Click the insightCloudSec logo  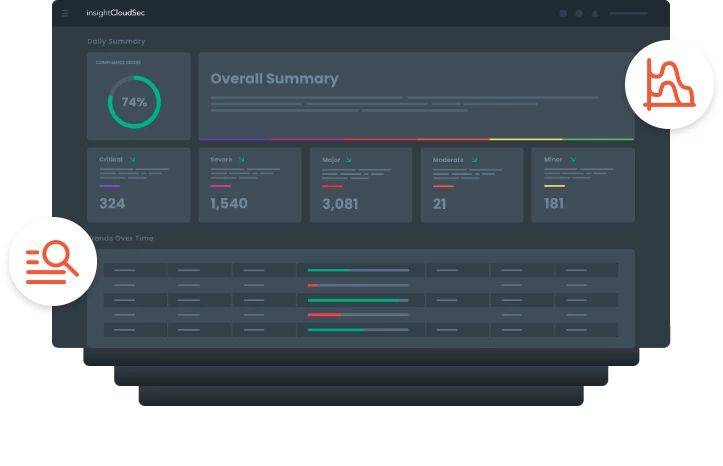coord(114,14)
